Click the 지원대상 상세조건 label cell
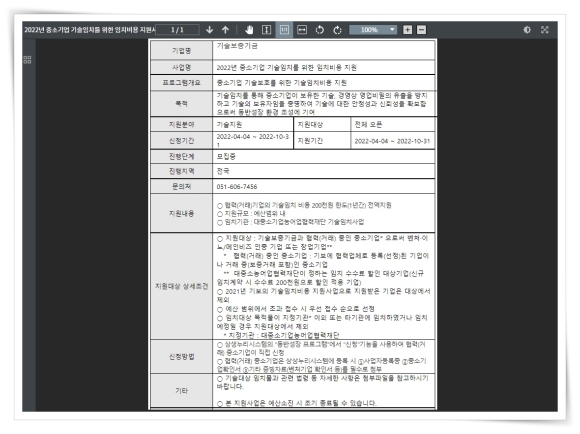Image resolution: width=580 pixels, height=434 pixels. 181,286
